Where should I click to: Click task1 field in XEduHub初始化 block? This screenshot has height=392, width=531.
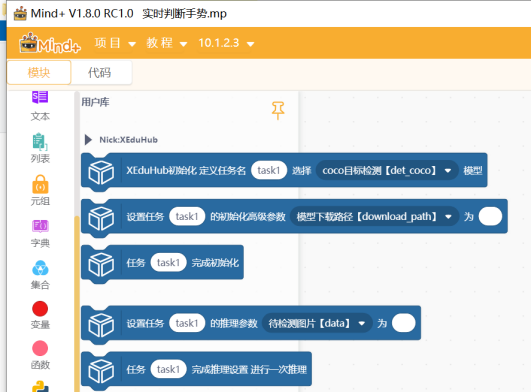coord(269,170)
